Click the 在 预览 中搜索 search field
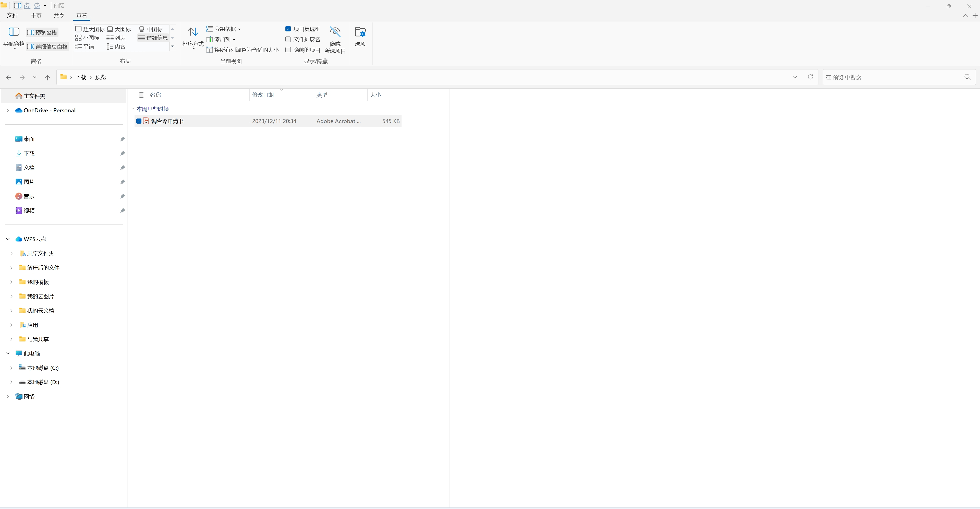 (x=890, y=77)
